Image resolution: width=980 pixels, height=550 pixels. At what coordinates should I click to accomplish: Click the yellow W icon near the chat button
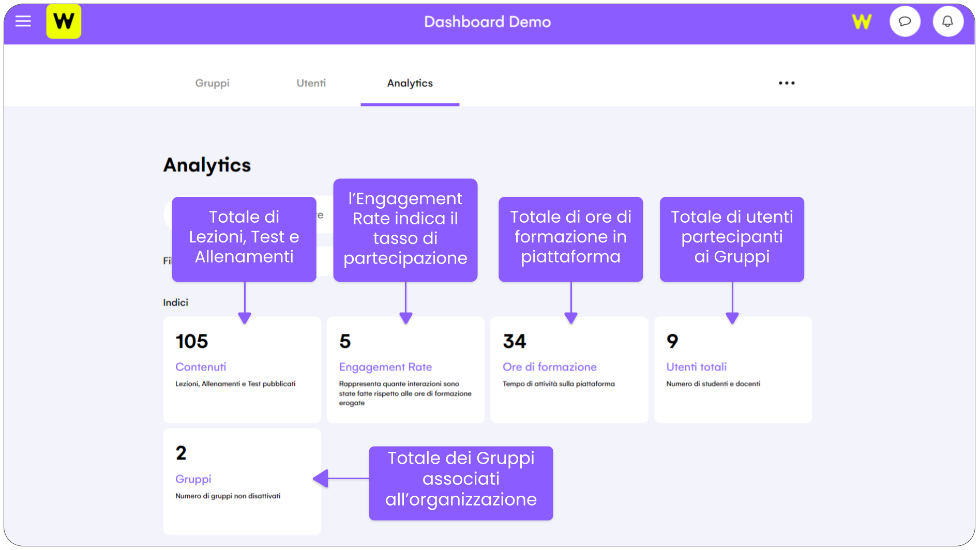coord(862,22)
